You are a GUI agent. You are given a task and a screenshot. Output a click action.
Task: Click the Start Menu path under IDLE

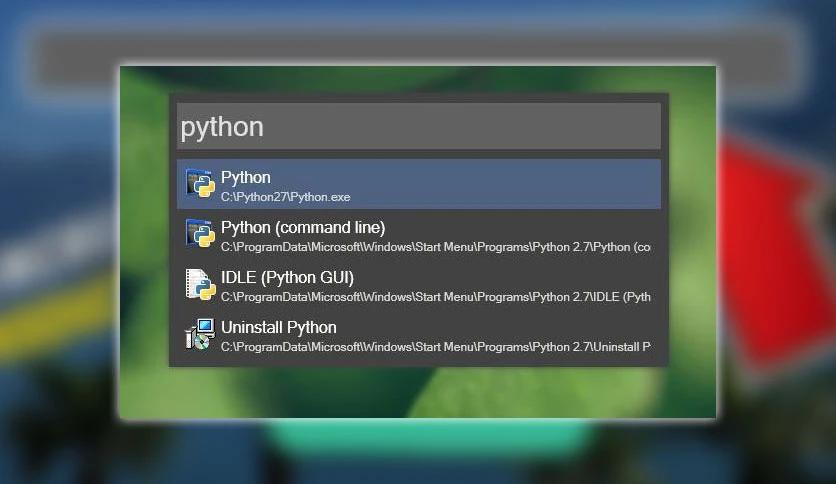436,297
